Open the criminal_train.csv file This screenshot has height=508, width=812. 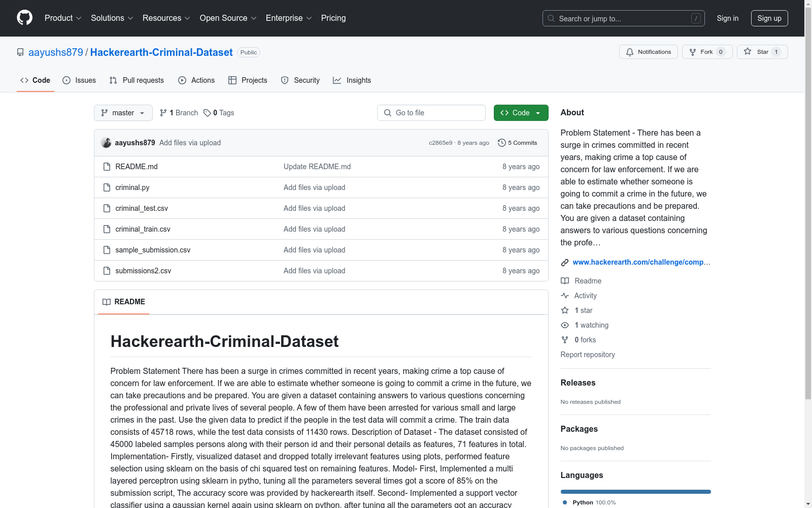143,229
